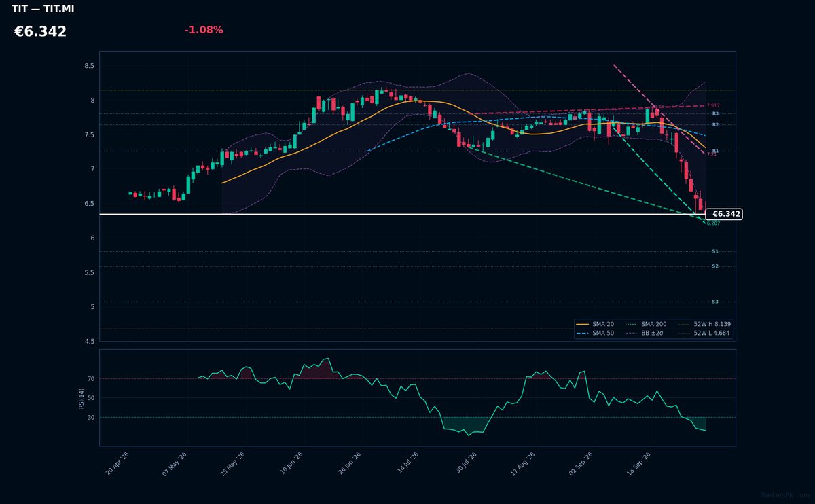Click the R1 resistance level label
815x504 pixels.
point(715,151)
